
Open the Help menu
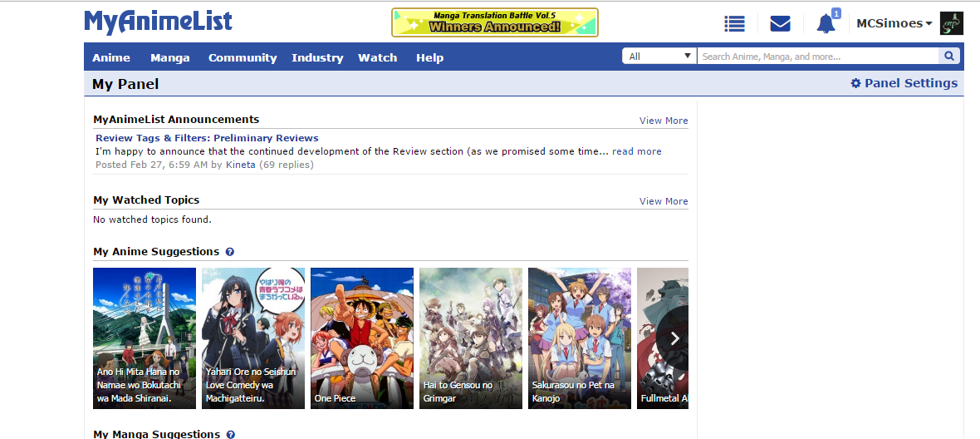(x=430, y=57)
